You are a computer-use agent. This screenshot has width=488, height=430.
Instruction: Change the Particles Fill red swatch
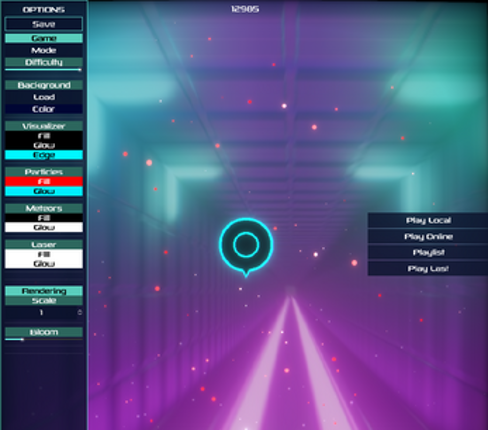pos(44,181)
